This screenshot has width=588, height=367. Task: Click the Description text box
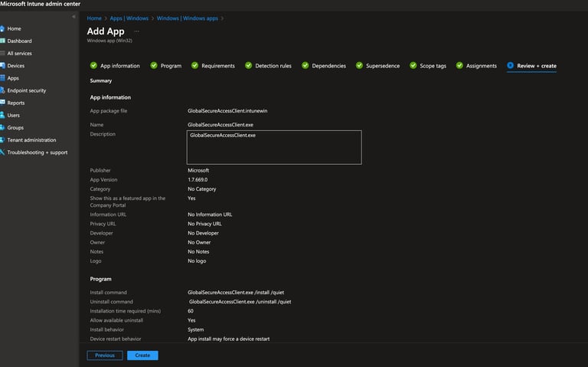274,147
